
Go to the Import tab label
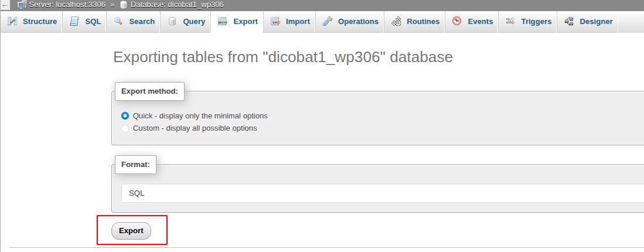298,21
